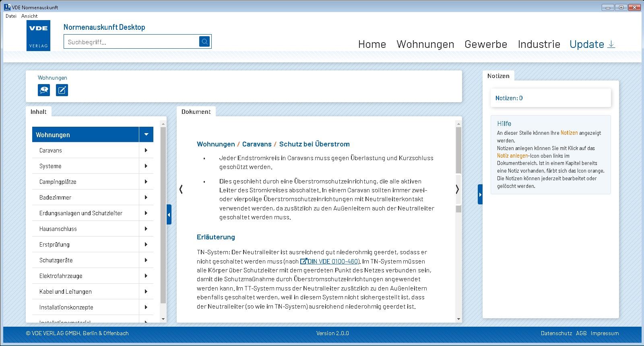This screenshot has height=346, width=644.
Task: Click the Notizen: 0 counter box
Action: tap(551, 98)
